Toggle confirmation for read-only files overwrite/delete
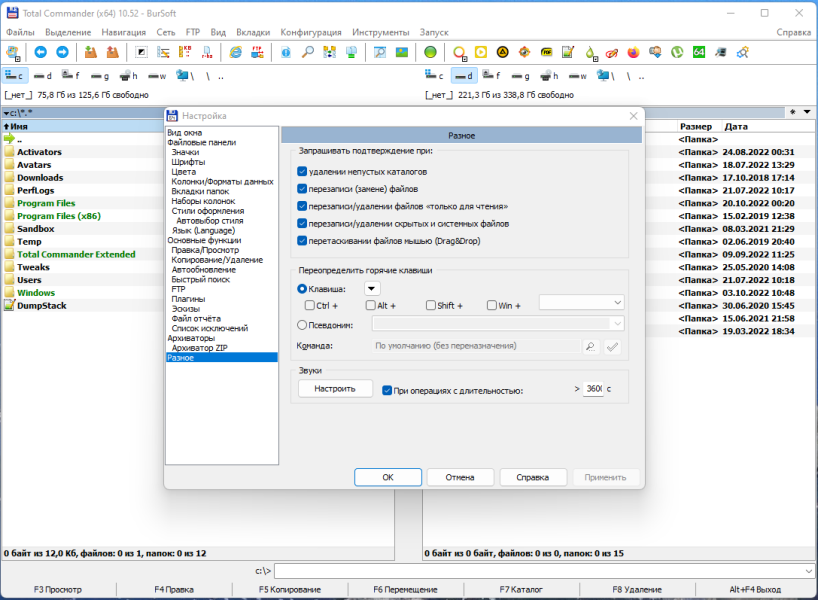Screen dimensions: 818x600 302,206
